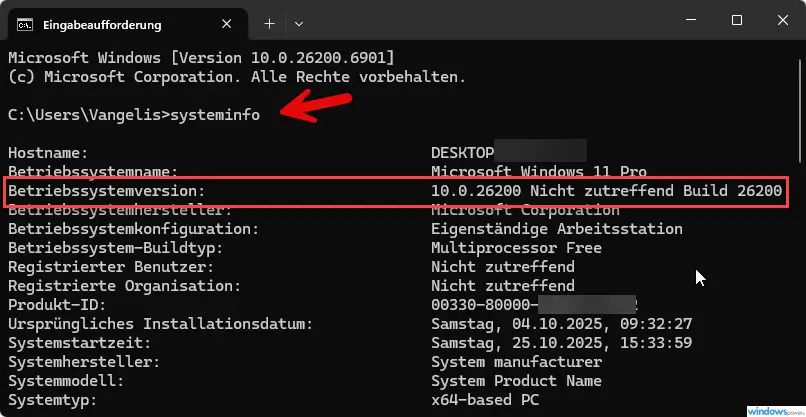Expand the new tab profile dropdown chevron
The height and width of the screenshot is (417, 806).
pyautogui.click(x=299, y=22)
